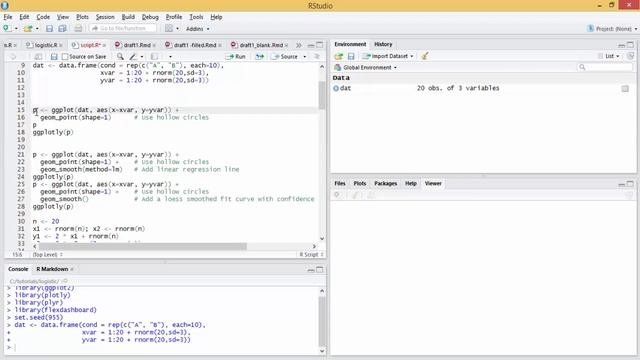
Task: Click the R Script file type selector
Action: coord(311,254)
